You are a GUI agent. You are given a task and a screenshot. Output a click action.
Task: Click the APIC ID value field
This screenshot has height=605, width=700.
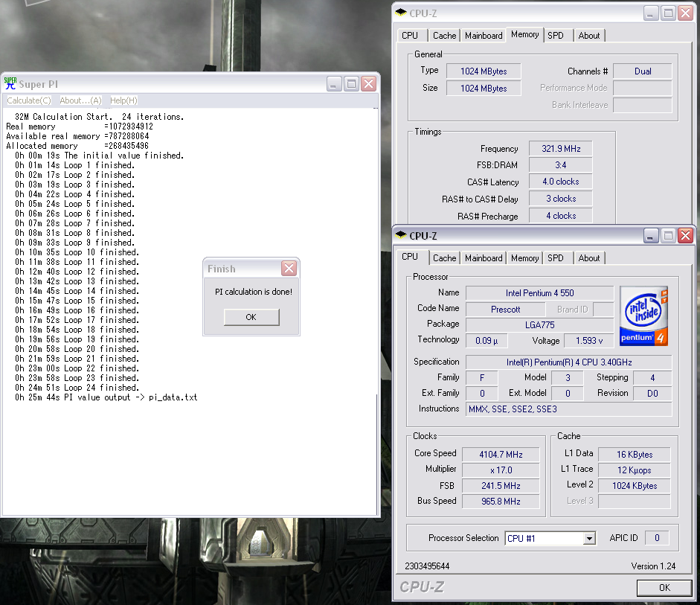click(x=657, y=538)
